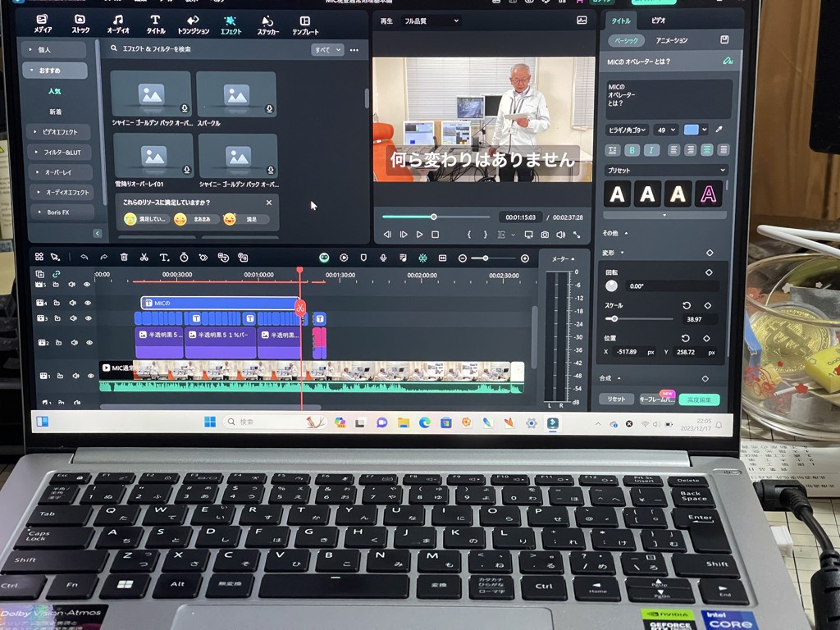Switch to the アニメーション tab
840x630 pixels.
(x=671, y=40)
